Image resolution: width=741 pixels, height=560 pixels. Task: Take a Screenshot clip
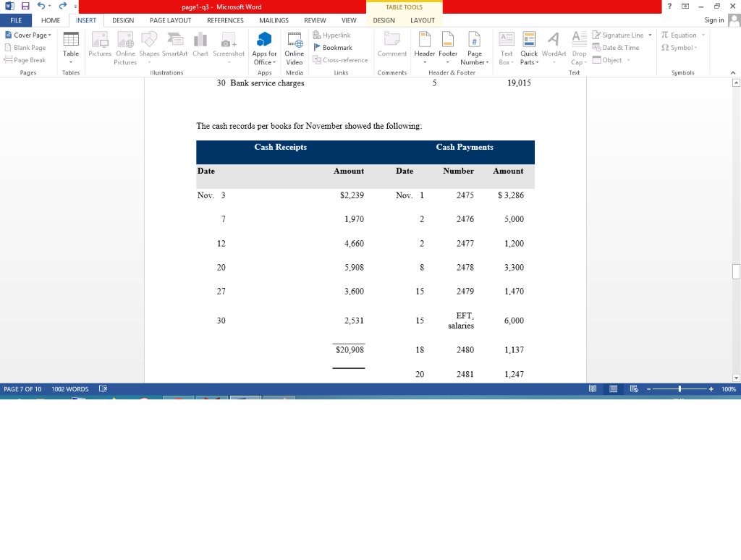(229, 48)
